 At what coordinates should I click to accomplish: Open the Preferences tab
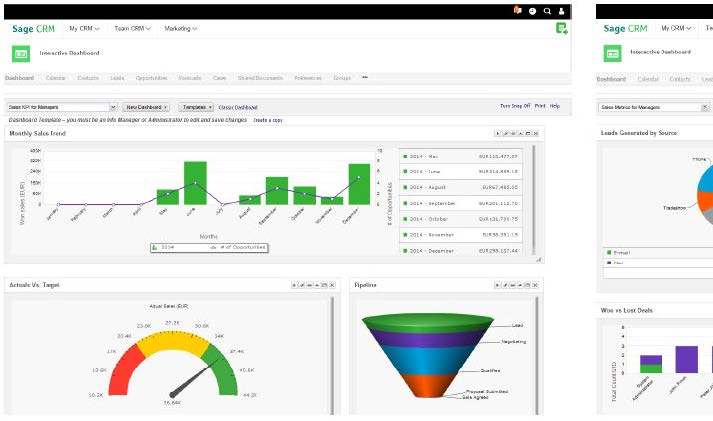pyautogui.click(x=308, y=78)
